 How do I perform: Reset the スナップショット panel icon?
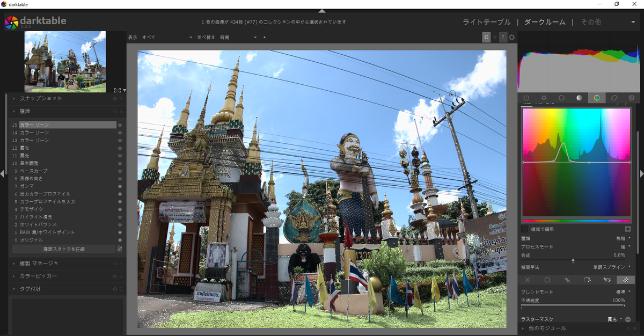[115, 99]
